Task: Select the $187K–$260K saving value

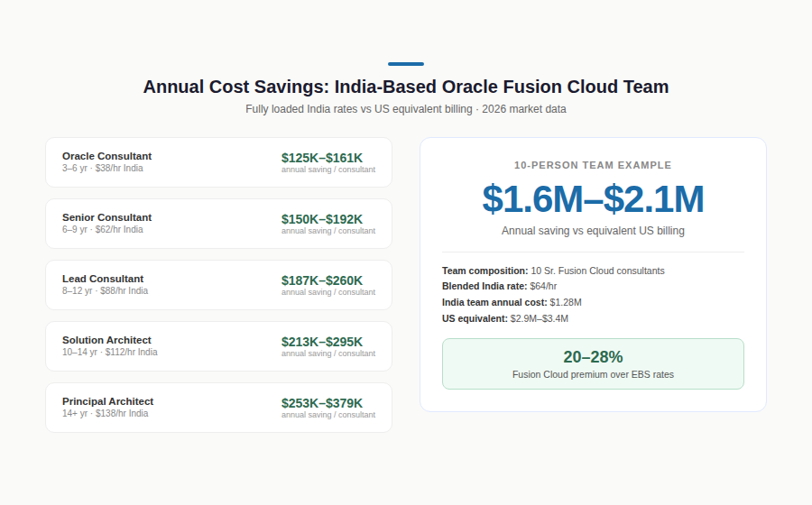Action: (x=322, y=280)
